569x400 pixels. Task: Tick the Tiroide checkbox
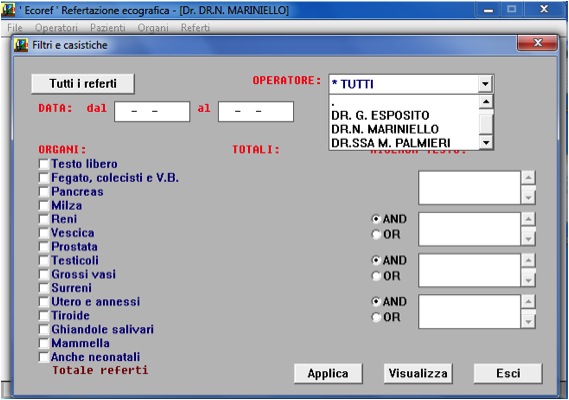click(44, 316)
